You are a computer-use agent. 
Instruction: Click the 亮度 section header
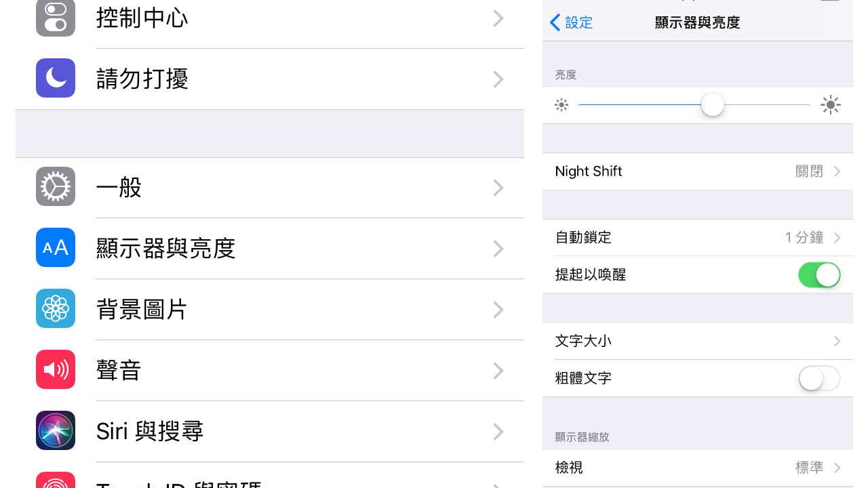click(566, 75)
